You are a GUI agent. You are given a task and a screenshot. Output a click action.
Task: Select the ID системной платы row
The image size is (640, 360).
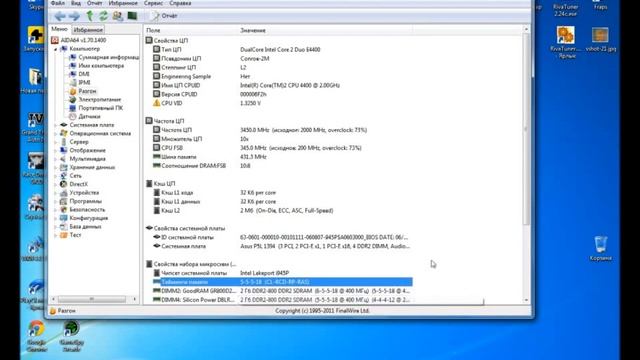click(x=278, y=237)
